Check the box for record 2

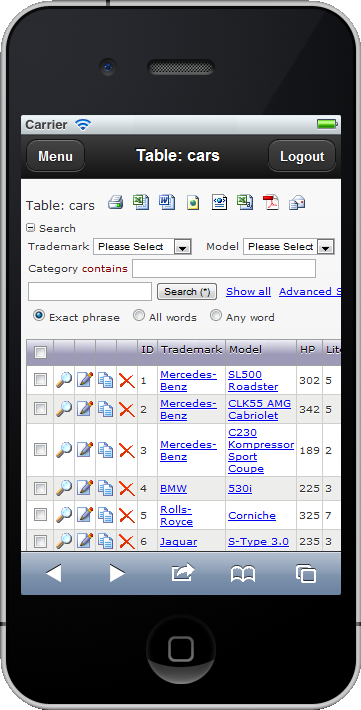click(x=40, y=409)
